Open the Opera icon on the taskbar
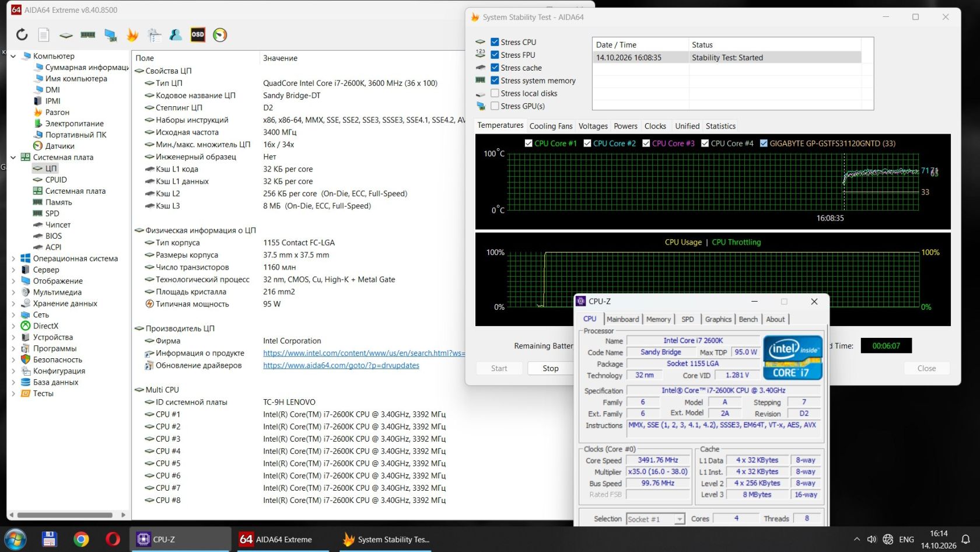980x552 pixels. [113, 539]
